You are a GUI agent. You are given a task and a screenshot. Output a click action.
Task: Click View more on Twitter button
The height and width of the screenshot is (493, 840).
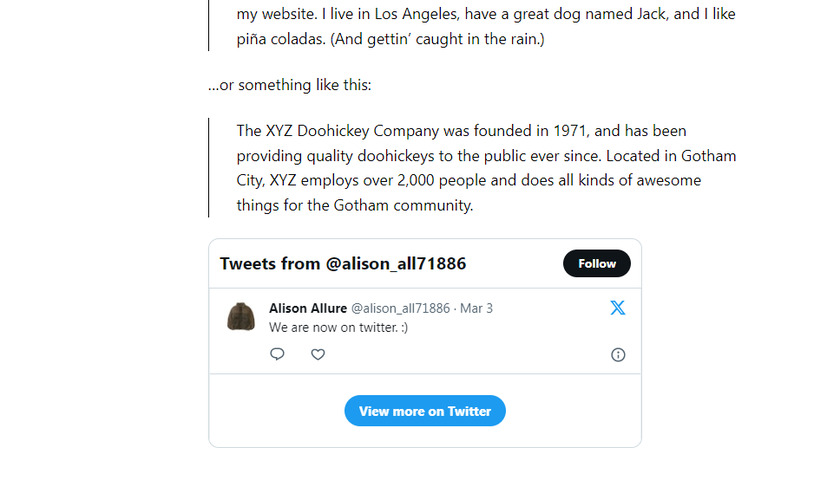(425, 411)
